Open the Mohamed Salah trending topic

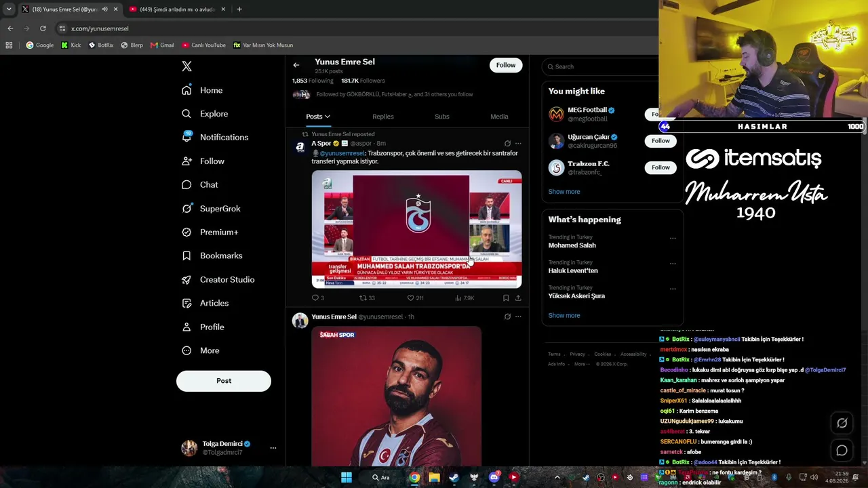[572, 245]
